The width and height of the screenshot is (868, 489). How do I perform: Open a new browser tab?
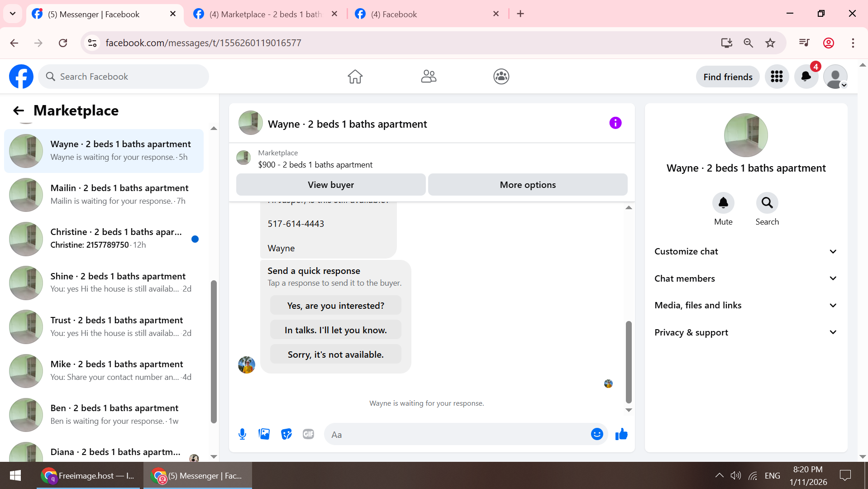tap(520, 14)
